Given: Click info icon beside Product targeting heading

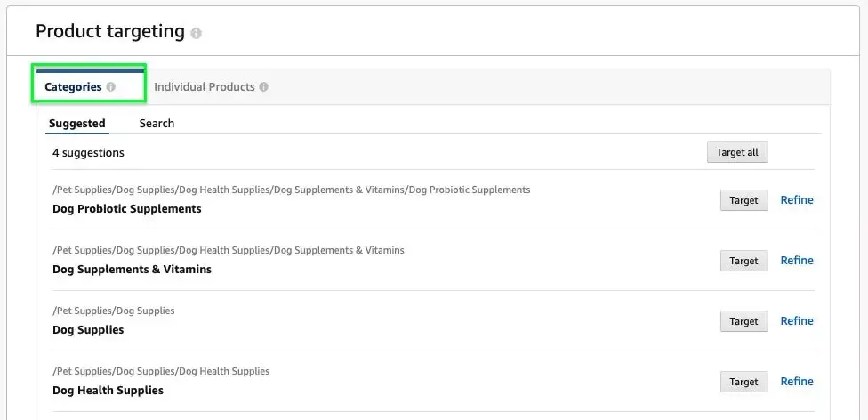Looking at the screenshot, I should [196, 33].
